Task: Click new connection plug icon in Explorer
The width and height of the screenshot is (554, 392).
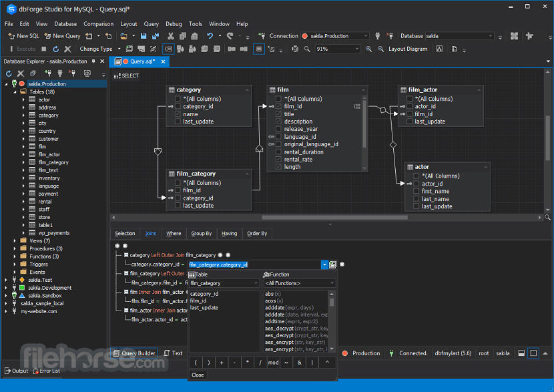Action: click(x=47, y=73)
